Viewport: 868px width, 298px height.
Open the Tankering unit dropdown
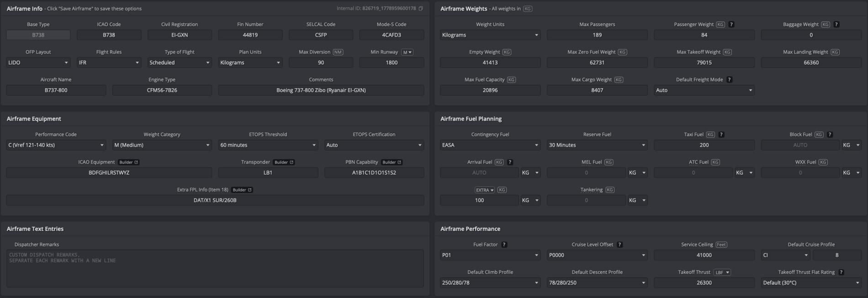pyautogui.click(x=637, y=200)
